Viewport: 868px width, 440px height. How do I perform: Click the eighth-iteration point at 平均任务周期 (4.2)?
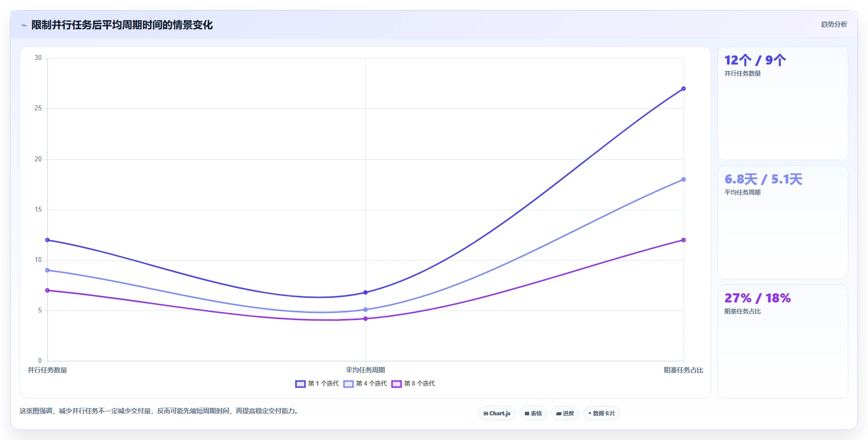point(366,319)
